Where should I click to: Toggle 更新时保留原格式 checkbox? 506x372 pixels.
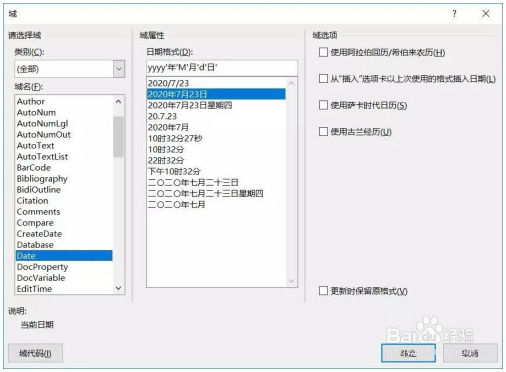(323, 291)
